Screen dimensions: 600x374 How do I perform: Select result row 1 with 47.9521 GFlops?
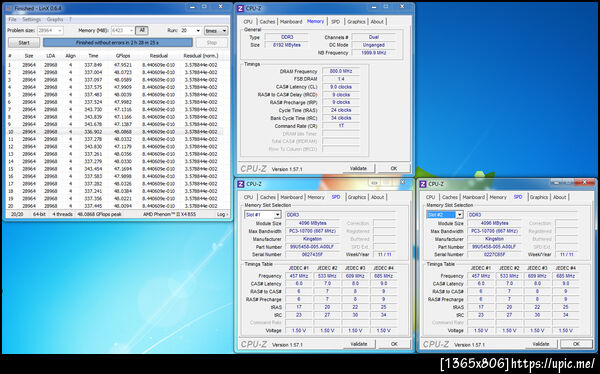pos(115,65)
